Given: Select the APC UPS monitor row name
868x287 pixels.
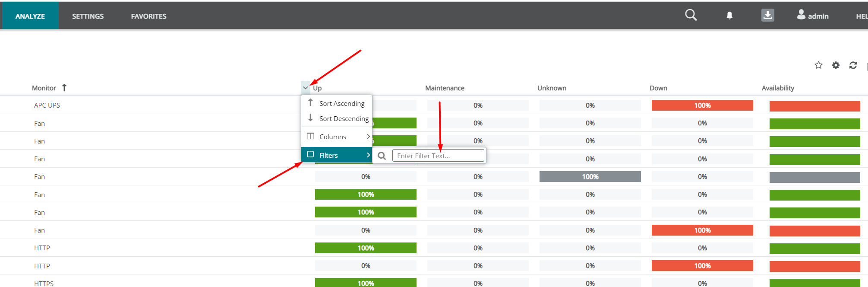Looking at the screenshot, I should click(x=47, y=105).
